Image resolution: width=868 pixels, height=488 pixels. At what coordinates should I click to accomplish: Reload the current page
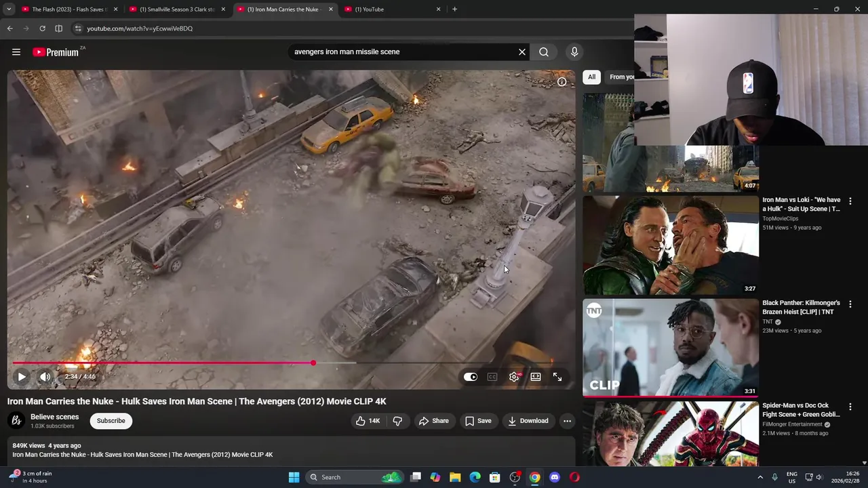[x=42, y=28]
